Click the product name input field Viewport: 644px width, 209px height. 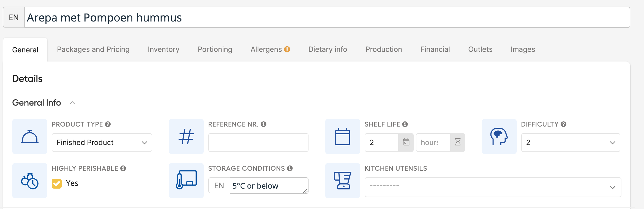coord(327,17)
